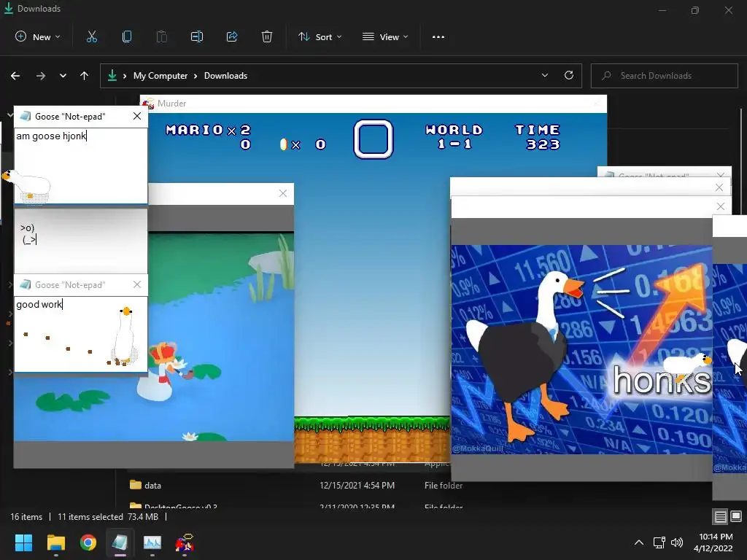Image resolution: width=747 pixels, height=560 pixels.
Task: Click the 'am goose hjonk' text area
Action: tap(81, 166)
